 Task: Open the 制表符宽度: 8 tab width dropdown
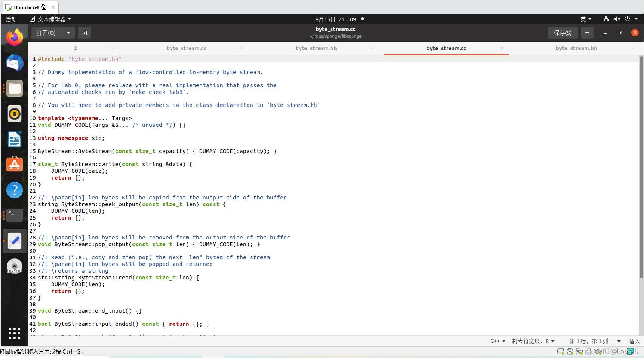533,341
